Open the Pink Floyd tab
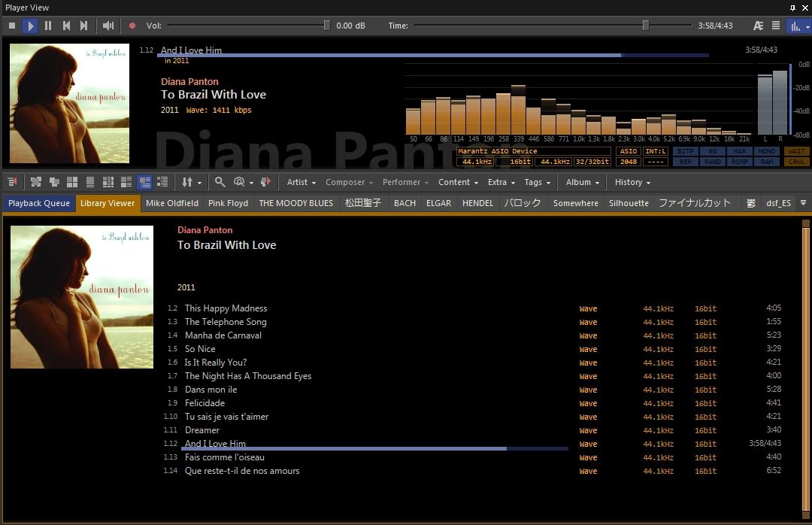The height and width of the screenshot is (525, 812). 228,203
